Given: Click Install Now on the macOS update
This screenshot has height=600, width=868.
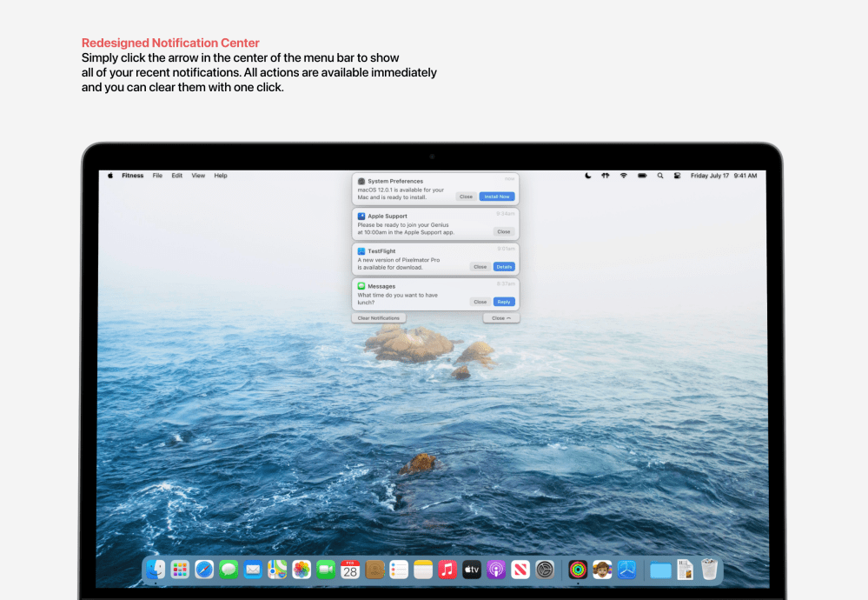Looking at the screenshot, I should tap(497, 197).
